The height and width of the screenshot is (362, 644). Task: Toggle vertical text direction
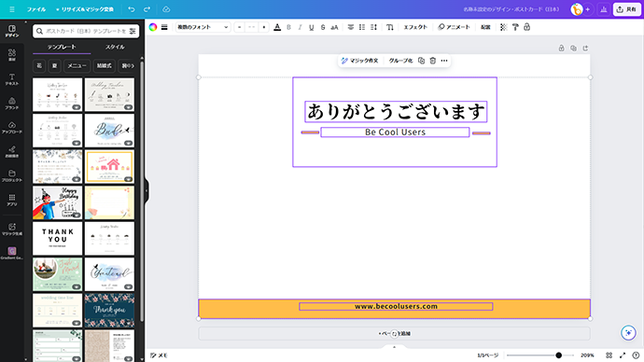(x=390, y=27)
